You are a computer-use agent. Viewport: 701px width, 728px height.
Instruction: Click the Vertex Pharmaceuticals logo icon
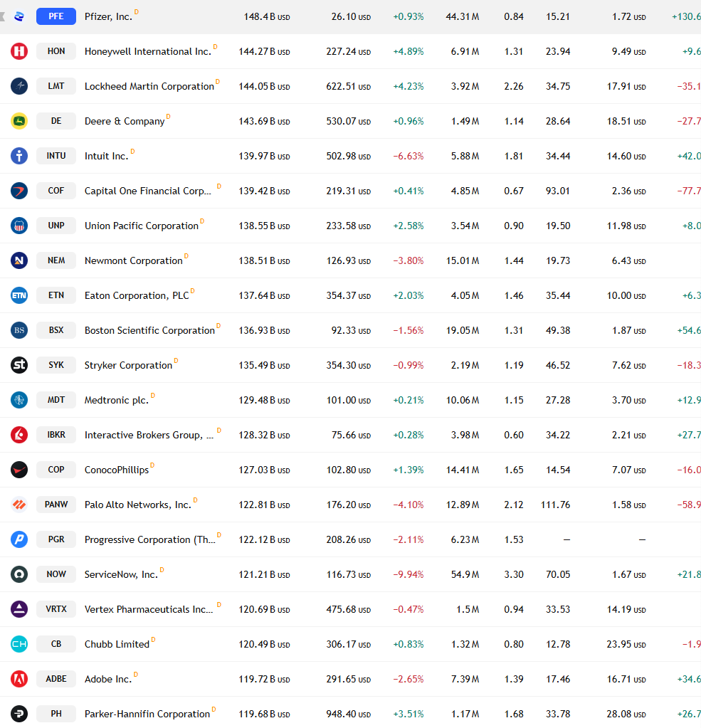pos(19,609)
